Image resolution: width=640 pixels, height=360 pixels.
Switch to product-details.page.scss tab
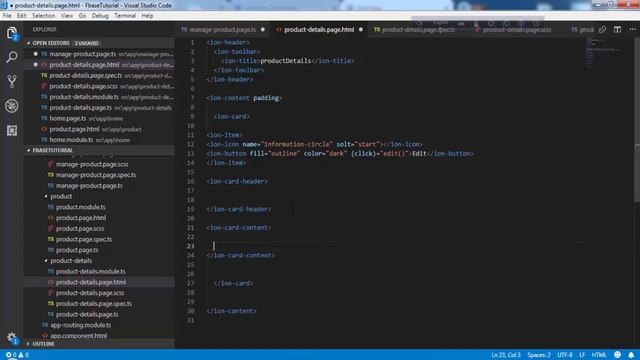(x=517, y=29)
